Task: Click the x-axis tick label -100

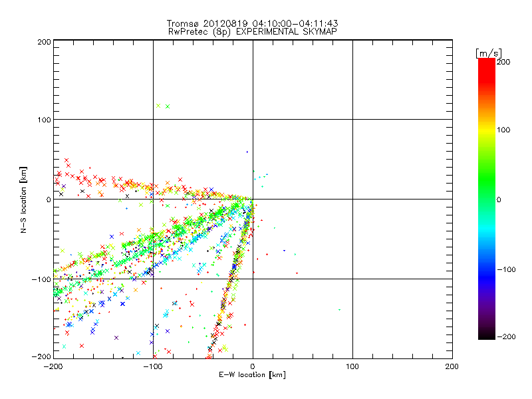Action: [x=152, y=366]
